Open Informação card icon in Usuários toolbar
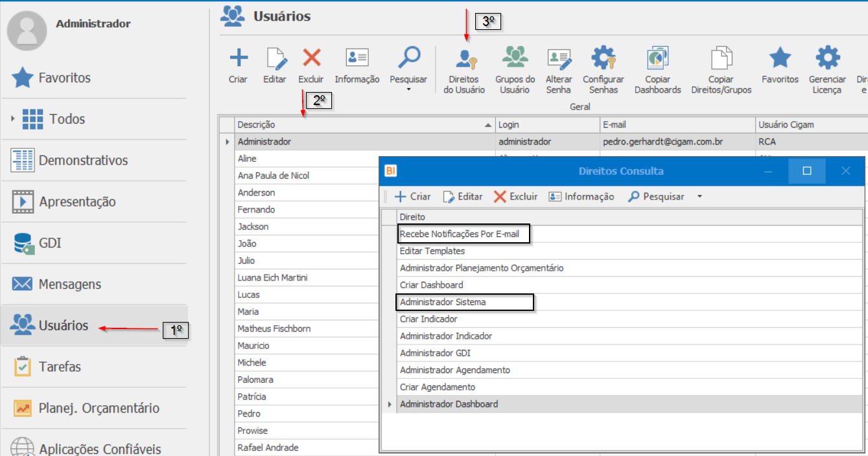The width and height of the screenshot is (868, 456). coord(357,58)
